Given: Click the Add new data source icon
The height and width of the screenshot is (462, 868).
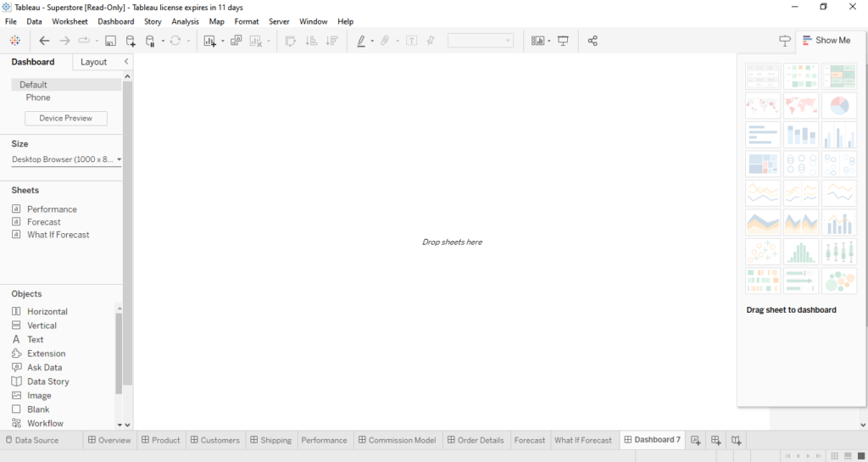Looking at the screenshot, I should [x=131, y=41].
